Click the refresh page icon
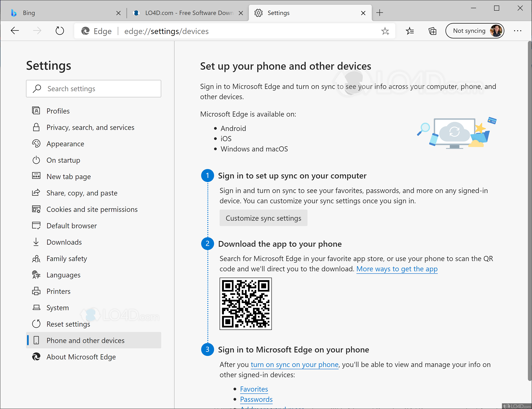Screen dimensions: 532x409 tap(60, 31)
